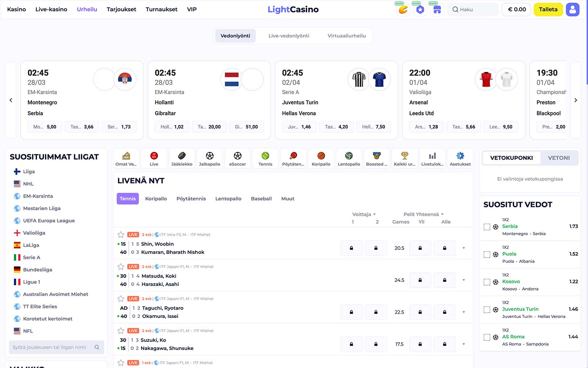Switch to the VETONI tab

(x=559, y=158)
